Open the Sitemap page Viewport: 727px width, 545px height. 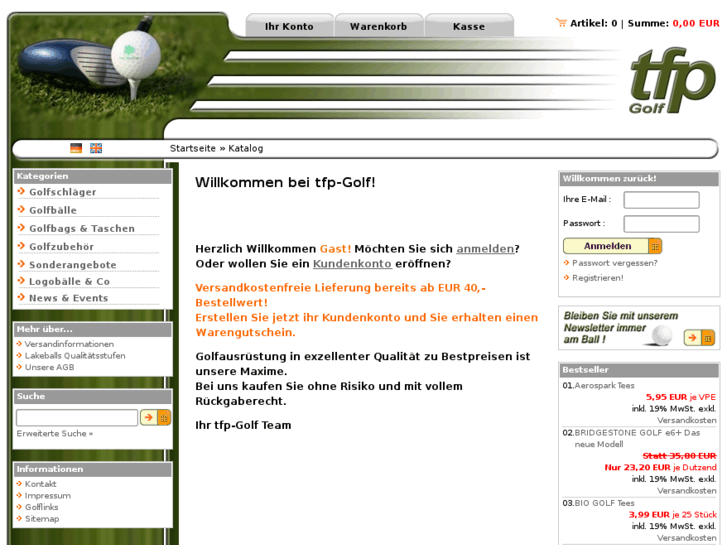[x=42, y=519]
